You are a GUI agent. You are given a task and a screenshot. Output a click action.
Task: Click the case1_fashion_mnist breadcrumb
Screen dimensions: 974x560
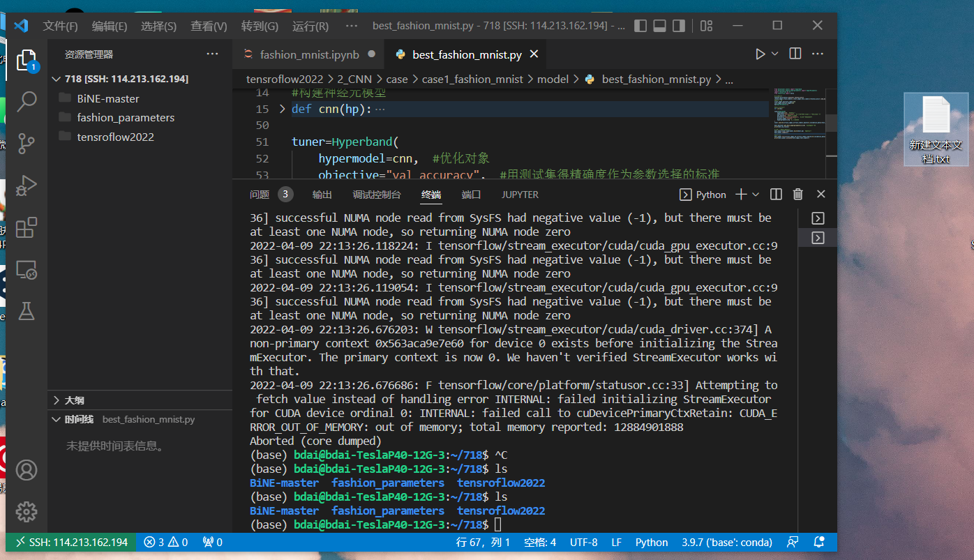[472, 80]
